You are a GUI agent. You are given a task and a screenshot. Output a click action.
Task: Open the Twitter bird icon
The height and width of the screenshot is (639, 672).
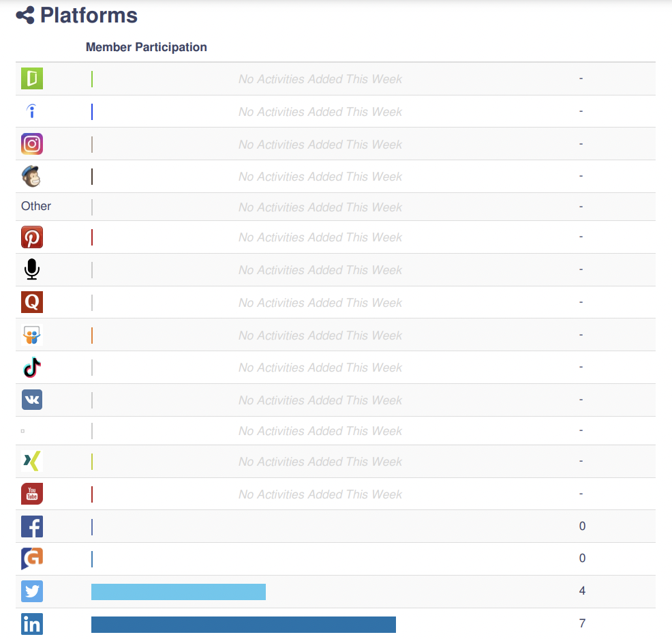(32, 591)
